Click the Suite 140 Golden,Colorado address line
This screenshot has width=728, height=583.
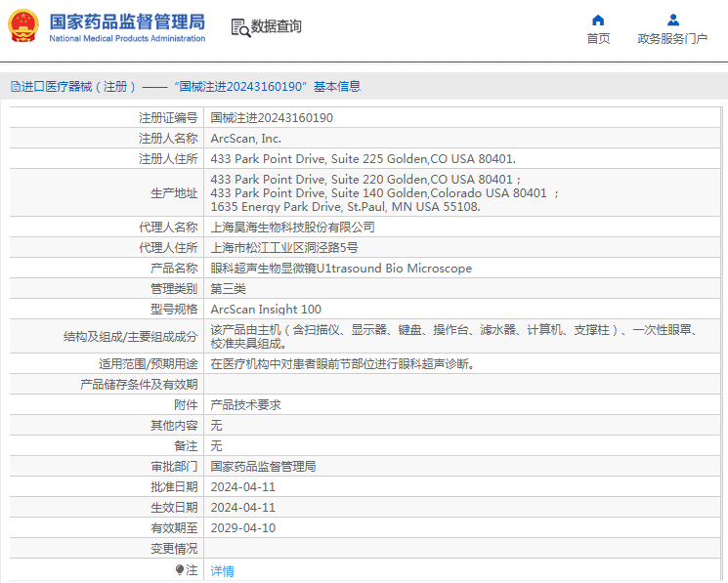[384, 193]
